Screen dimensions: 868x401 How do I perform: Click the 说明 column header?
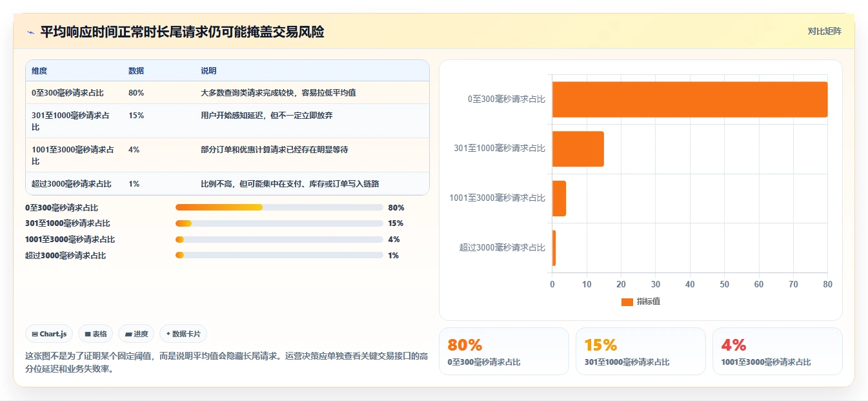click(208, 71)
